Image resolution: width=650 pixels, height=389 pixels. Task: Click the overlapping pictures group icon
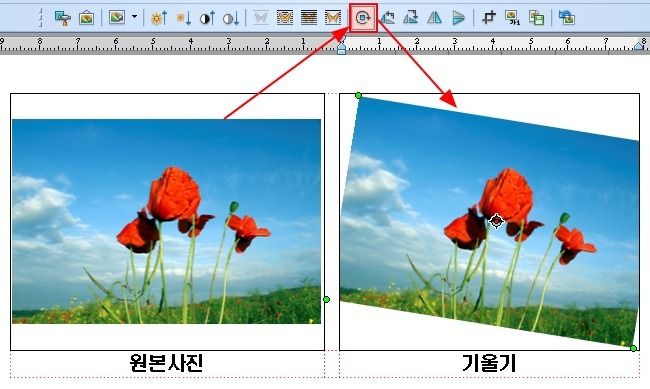point(536,18)
